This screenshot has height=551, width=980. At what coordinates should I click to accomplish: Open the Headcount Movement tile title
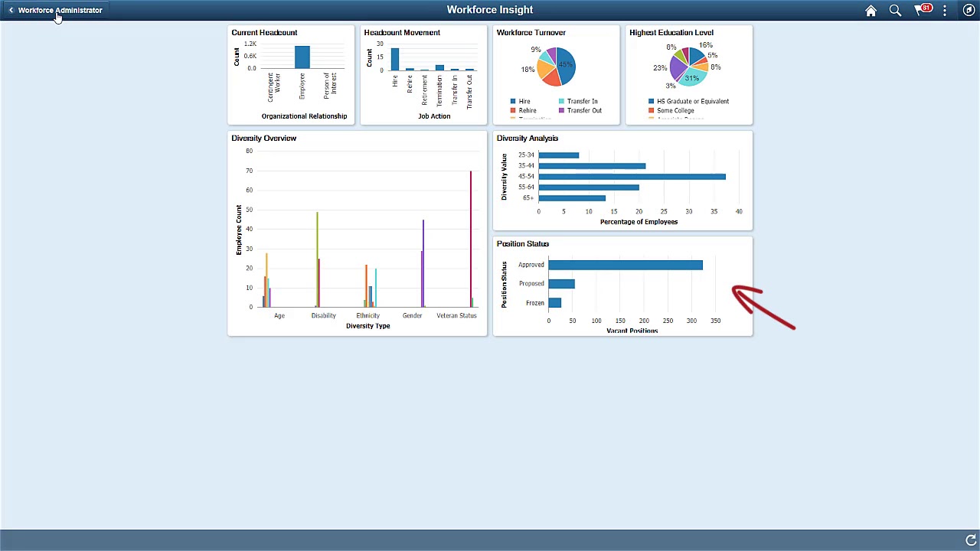402,32
